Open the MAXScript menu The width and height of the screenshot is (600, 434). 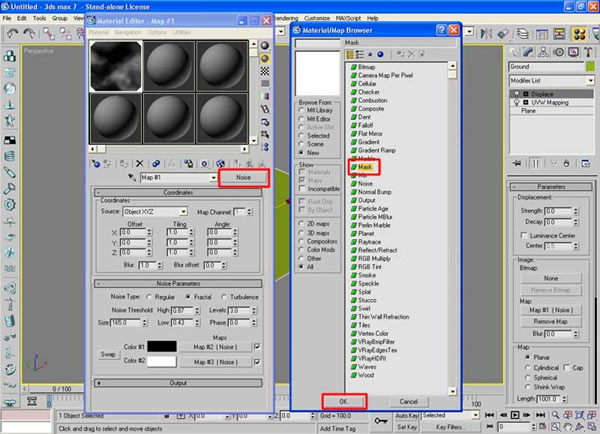(x=348, y=18)
